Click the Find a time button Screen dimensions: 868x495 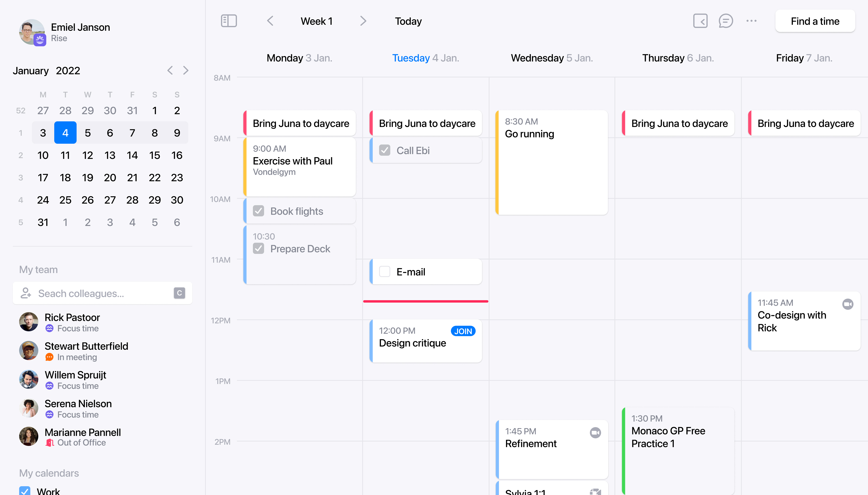[x=815, y=21]
